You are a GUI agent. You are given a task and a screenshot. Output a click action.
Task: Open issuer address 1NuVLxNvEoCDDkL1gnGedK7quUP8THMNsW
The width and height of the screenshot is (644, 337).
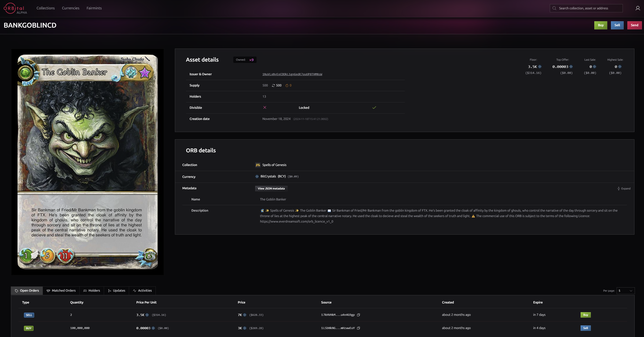[292, 74]
